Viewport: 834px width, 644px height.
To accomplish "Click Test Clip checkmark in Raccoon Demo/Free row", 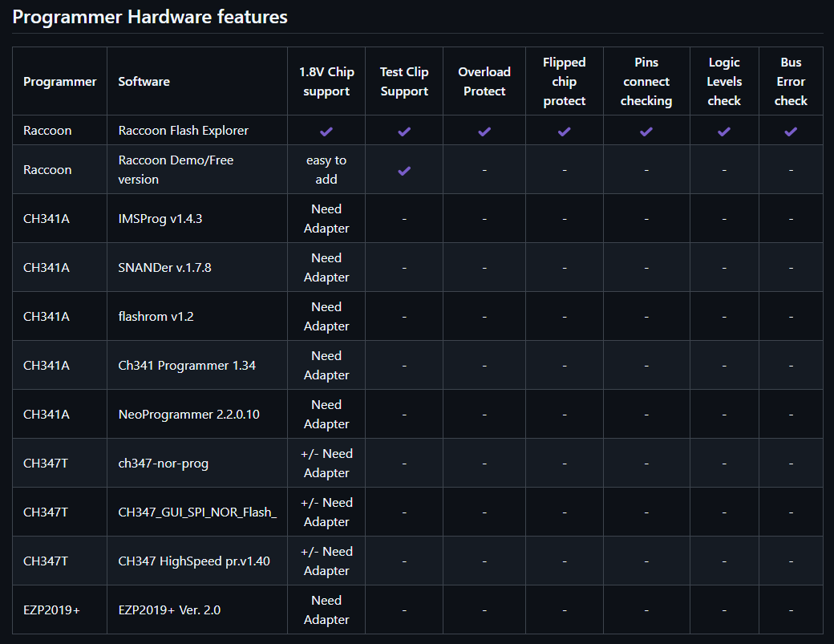I will pyautogui.click(x=404, y=171).
